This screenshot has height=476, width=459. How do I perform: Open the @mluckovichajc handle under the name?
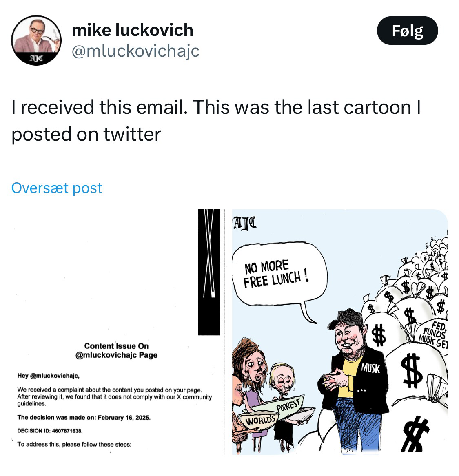tap(135, 51)
